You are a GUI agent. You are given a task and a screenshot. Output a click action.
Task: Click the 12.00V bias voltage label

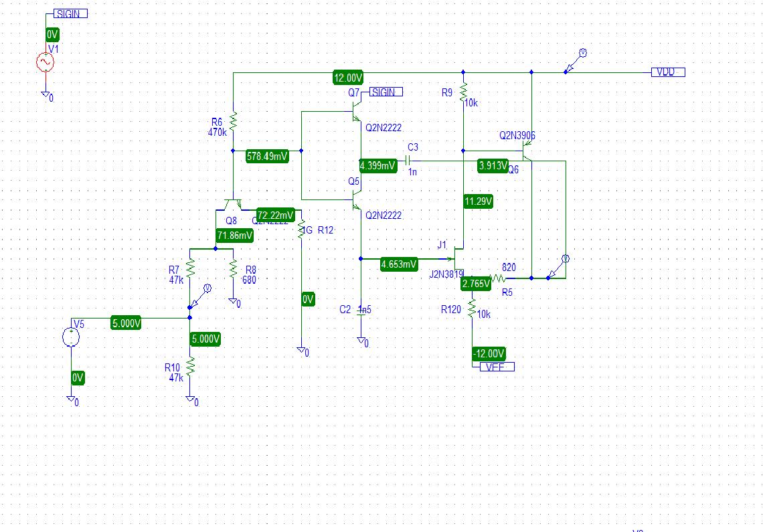coord(348,78)
